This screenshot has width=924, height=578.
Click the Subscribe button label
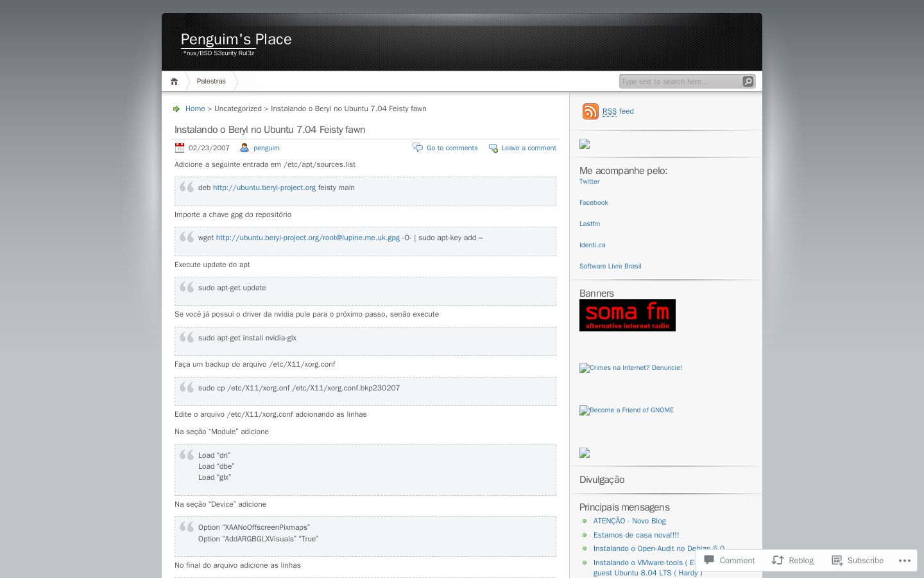click(x=866, y=561)
